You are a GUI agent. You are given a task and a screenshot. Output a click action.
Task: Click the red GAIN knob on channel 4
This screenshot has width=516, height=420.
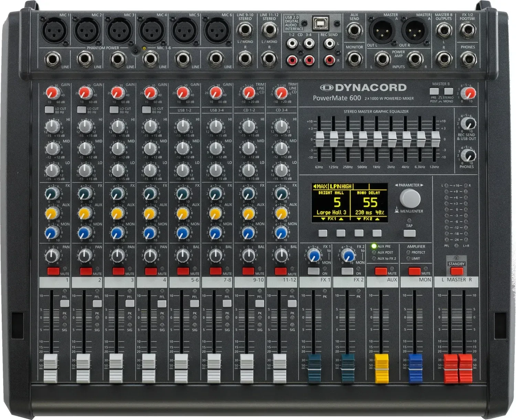150,93
